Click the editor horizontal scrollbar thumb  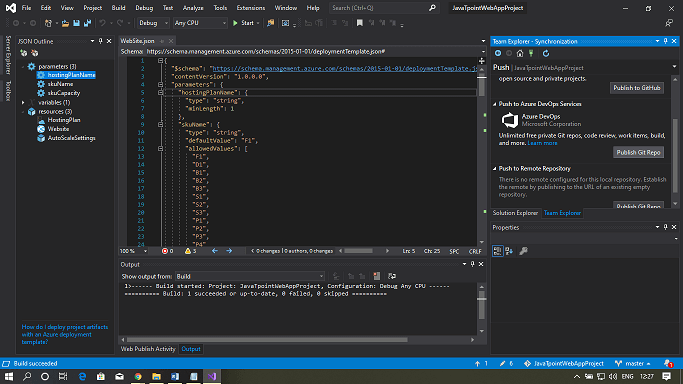pyautogui.click(x=358, y=251)
